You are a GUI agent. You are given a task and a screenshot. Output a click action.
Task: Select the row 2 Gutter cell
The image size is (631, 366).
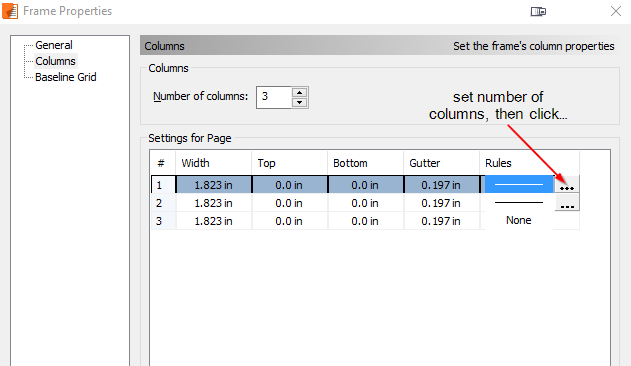(441, 203)
